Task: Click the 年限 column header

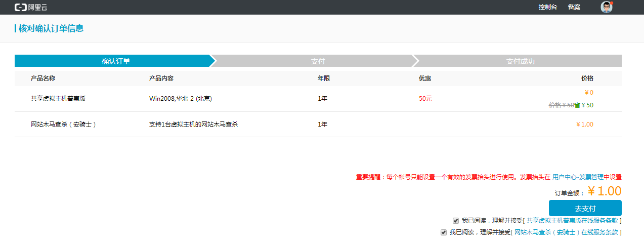Action: tap(324, 78)
